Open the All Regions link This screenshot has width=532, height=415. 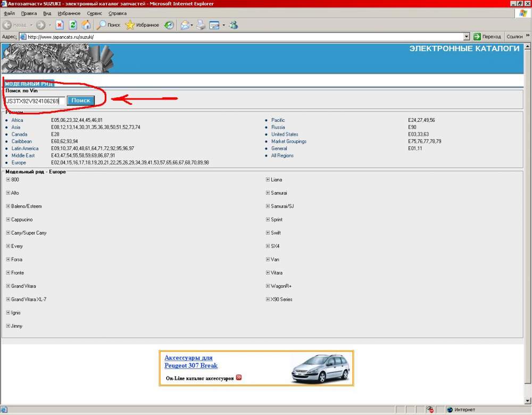[282, 155]
